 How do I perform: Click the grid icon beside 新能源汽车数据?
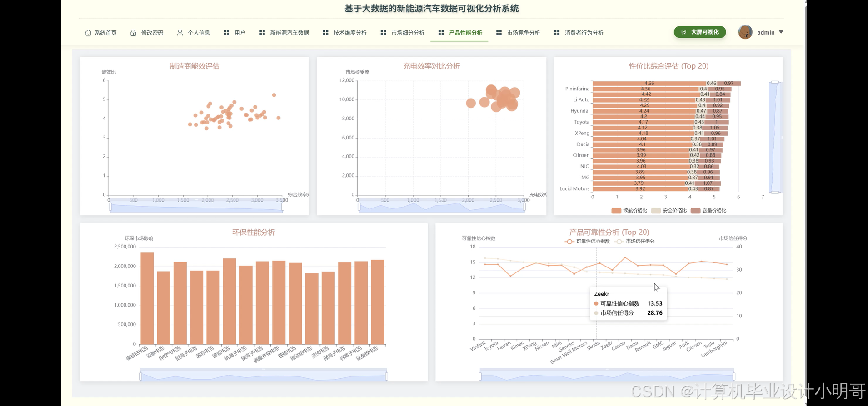[x=262, y=33]
